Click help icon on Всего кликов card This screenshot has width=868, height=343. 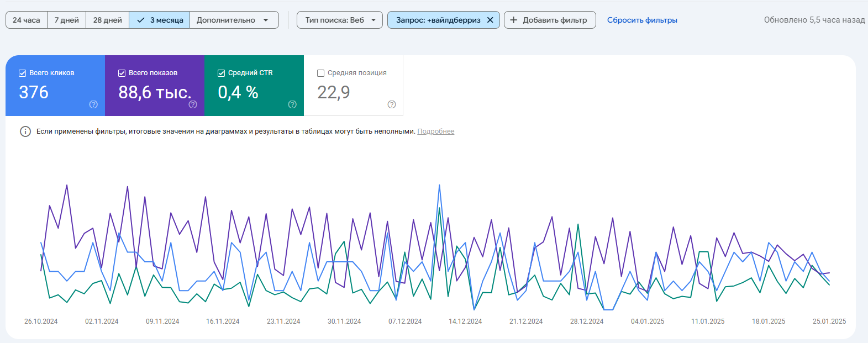point(93,104)
